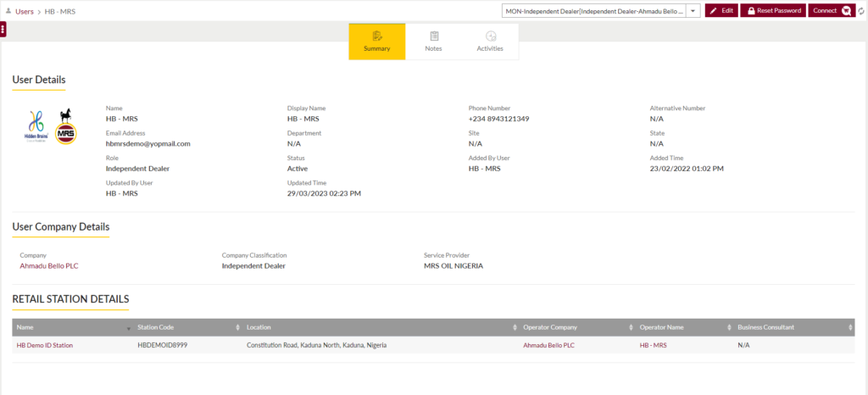This screenshot has width=868, height=395.
Task: Sort the table by the Name column
Action: [x=73, y=327]
